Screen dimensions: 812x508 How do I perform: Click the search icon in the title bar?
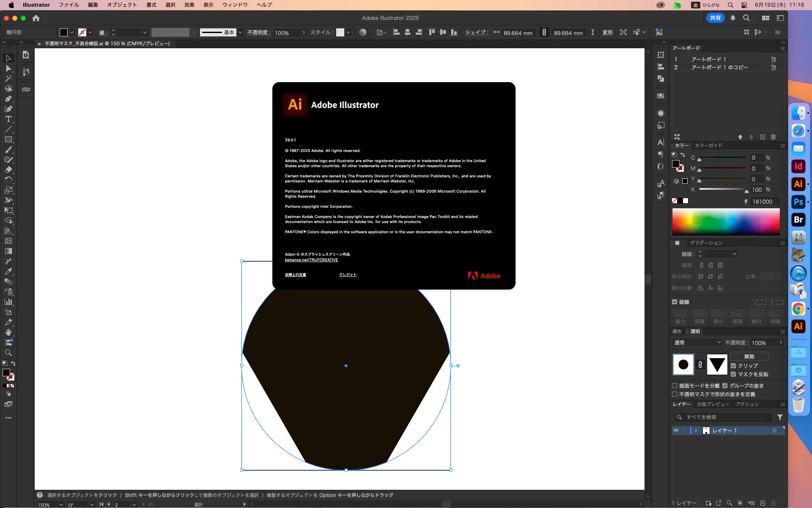746,18
